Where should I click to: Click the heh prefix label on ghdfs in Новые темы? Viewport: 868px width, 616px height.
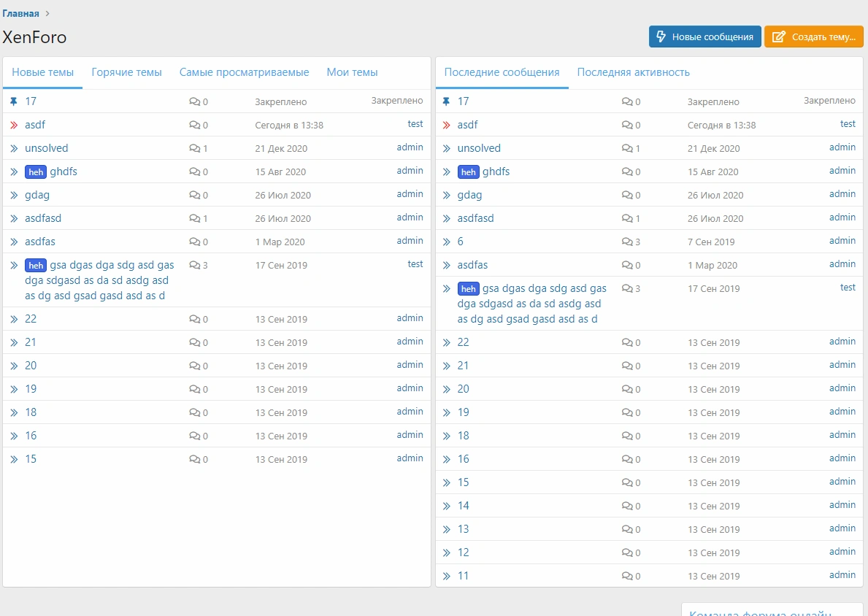[x=36, y=172]
